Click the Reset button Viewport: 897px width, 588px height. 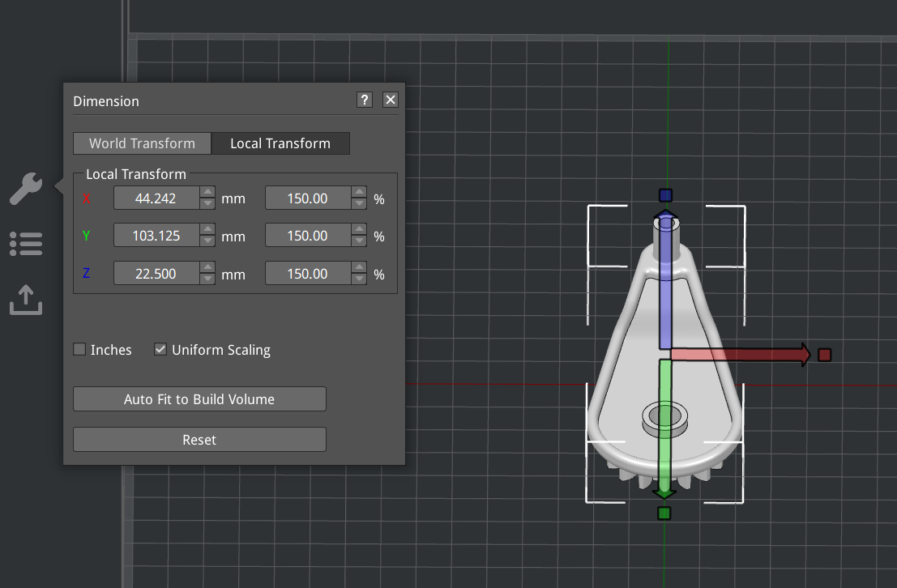199,439
